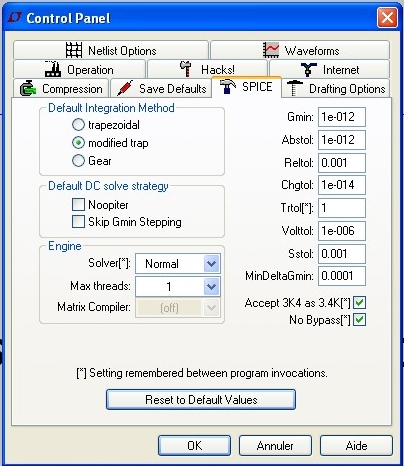Click the Chgtol input field
Viewport: 404px width, 466px height.
(x=342, y=185)
